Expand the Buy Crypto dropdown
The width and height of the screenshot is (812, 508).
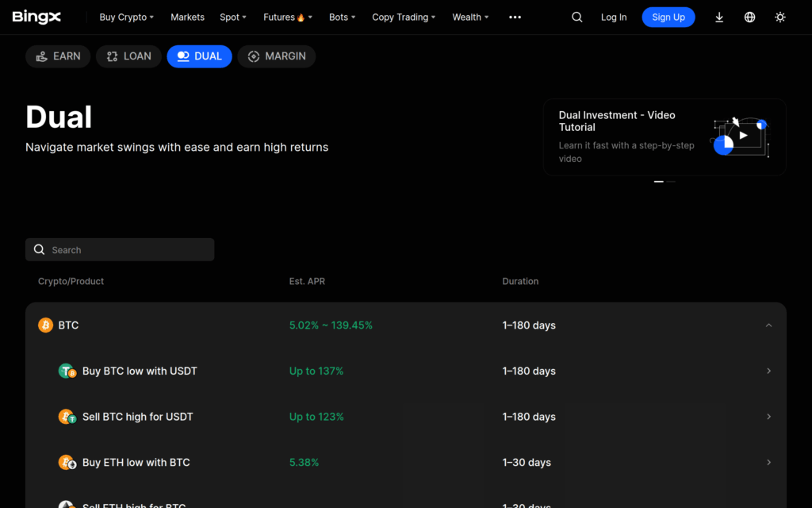point(126,17)
